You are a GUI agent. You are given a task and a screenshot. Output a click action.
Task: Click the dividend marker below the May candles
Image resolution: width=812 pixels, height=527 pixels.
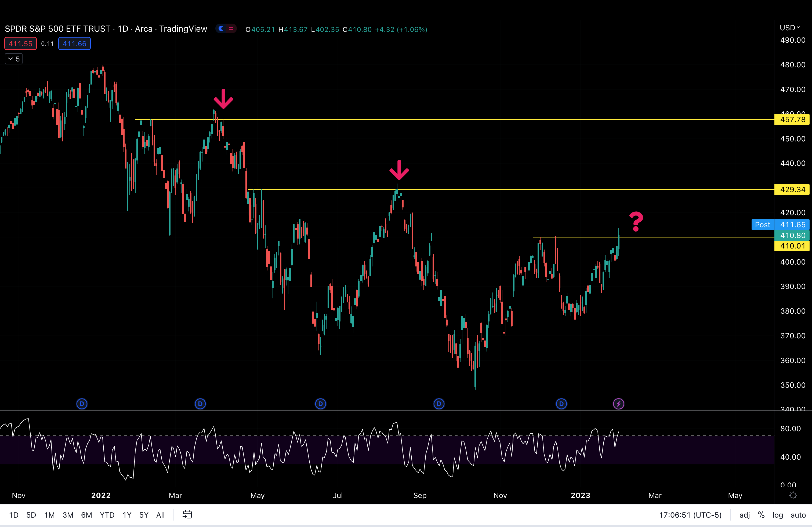[x=320, y=404]
